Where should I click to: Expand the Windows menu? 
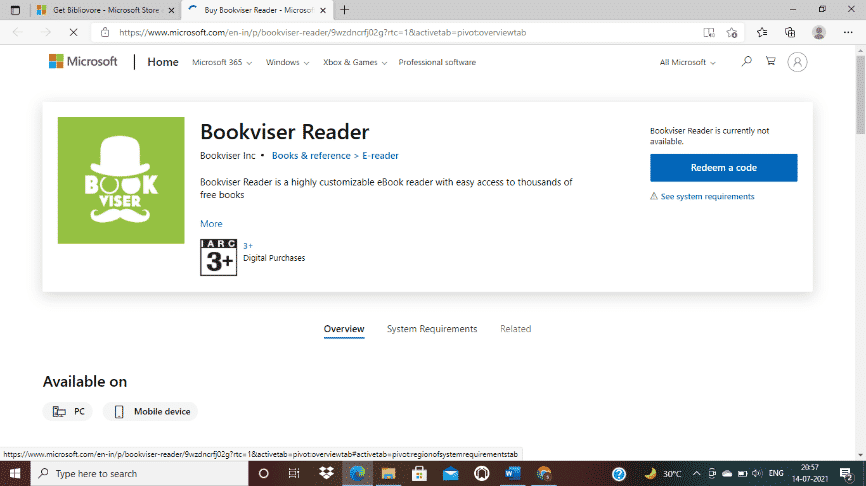point(288,62)
